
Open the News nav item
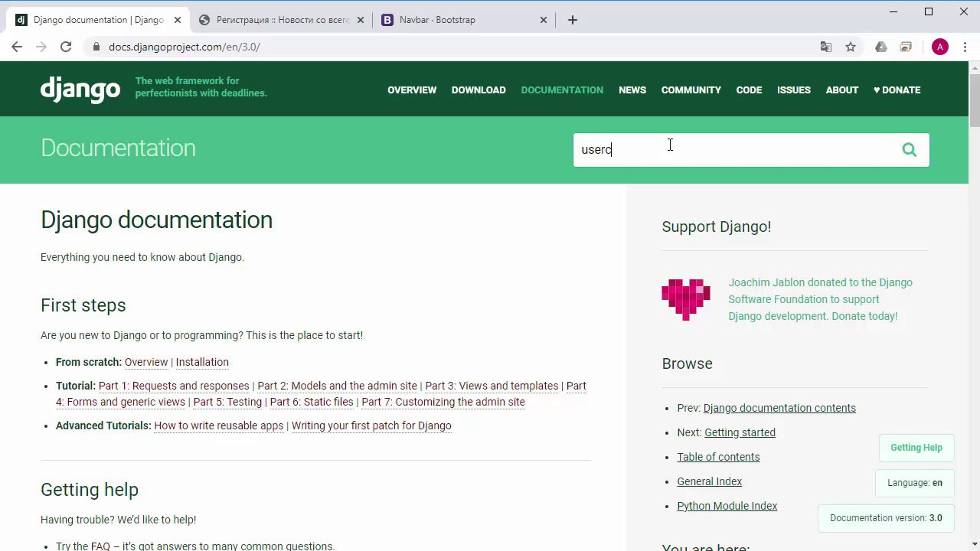(632, 90)
